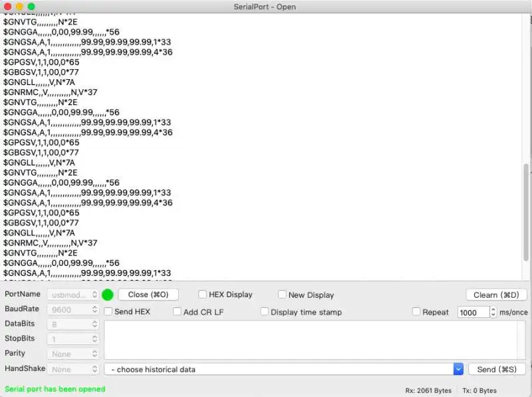Expand the StopBits selector
The height and width of the screenshot is (397, 532).
click(x=73, y=338)
